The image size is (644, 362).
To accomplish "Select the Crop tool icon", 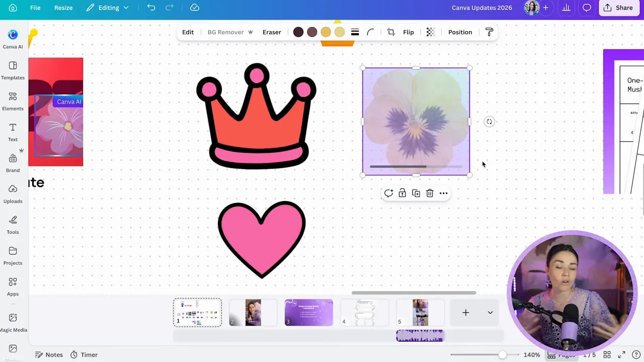I will pyautogui.click(x=391, y=32).
